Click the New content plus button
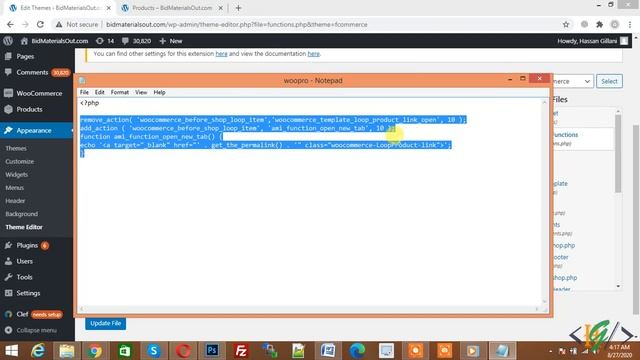Screen dimensions: 640x360 point(171,41)
